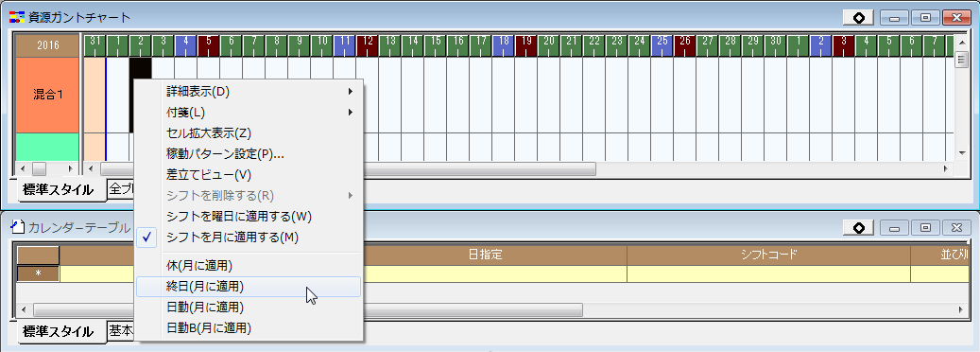Click day 31 header in Gantt timeline
Viewport: 980px width, 352px height.
pyautogui.click(x=95, y=45)
